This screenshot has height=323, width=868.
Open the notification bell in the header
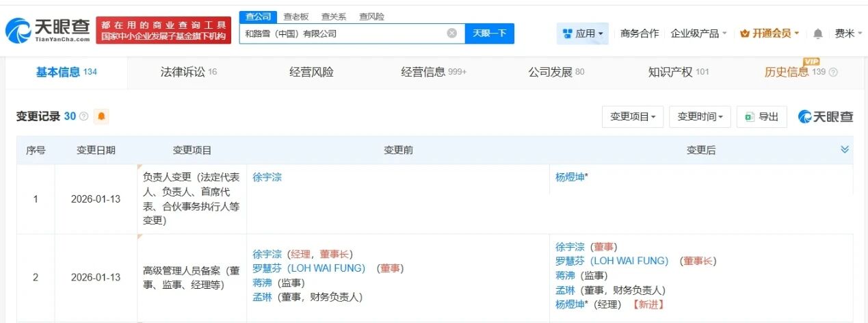818,34
